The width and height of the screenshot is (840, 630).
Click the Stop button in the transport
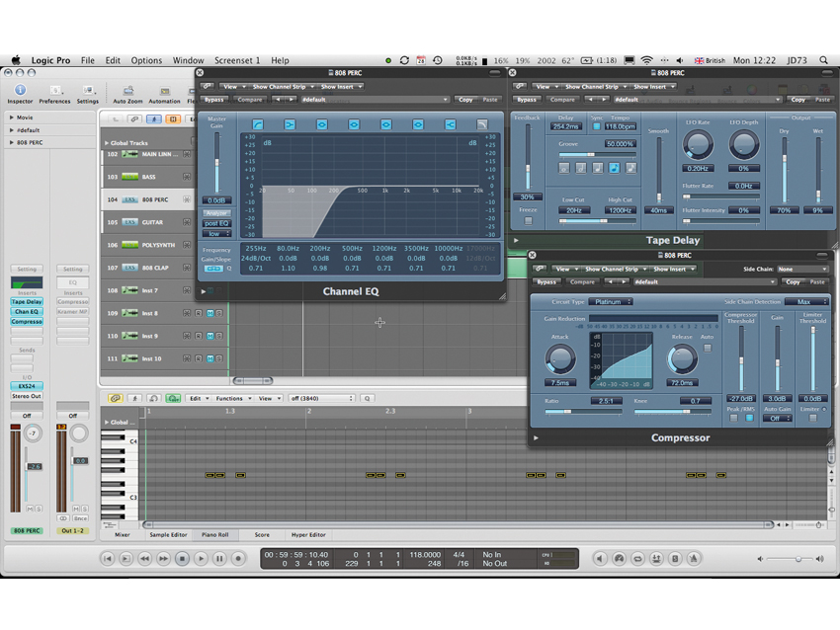coord(182,559)
